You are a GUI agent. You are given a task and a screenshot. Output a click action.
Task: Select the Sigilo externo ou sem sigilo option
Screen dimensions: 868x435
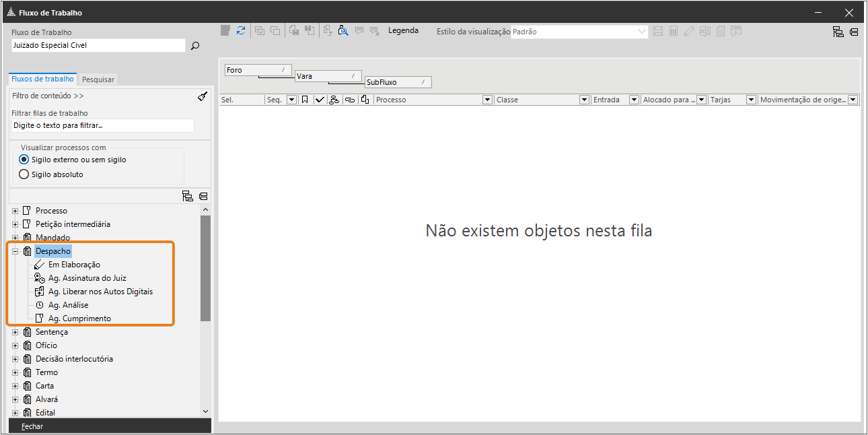click(x=24, y=160)
